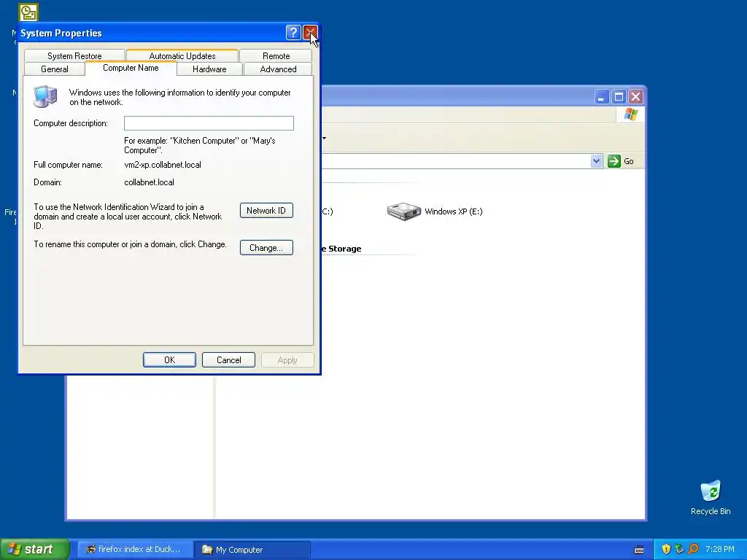Click the Windows XP (E:) drive label
The height and width of the screenshot is (560, 747).
tap(454, 211)
